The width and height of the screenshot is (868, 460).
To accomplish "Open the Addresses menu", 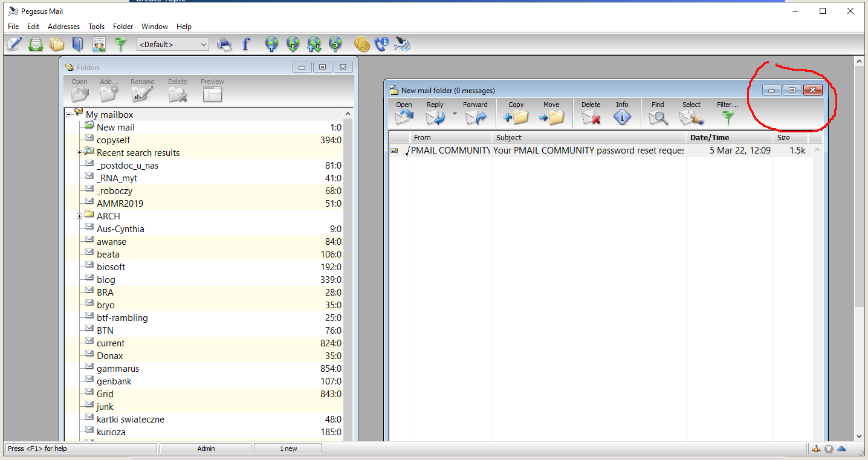I will [x=63, y=27].
